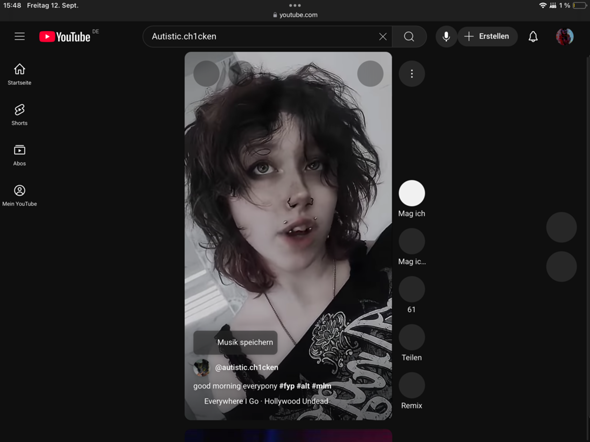Clear the search text with X
The image size is (590, 442).
(383, 36)
